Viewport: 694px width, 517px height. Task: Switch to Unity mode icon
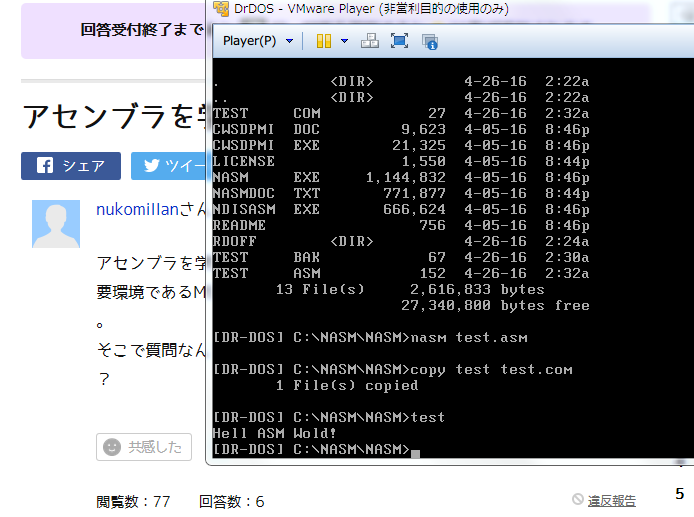coord(429,42)
